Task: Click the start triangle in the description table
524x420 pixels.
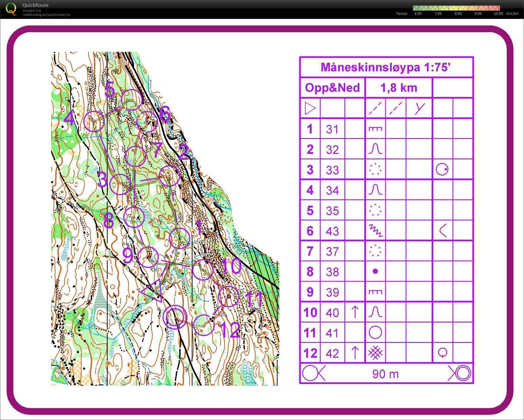Action: click(x=310, y=108)
